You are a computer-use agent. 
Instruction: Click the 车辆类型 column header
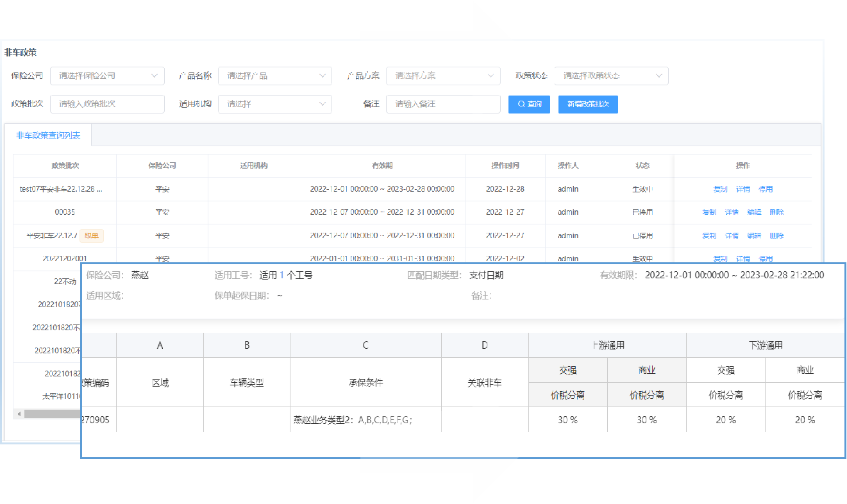tap(247, 383)
